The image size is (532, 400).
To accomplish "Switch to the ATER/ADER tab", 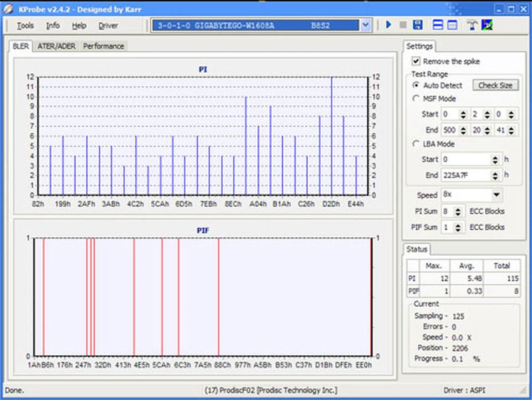I will click(56, 46).
